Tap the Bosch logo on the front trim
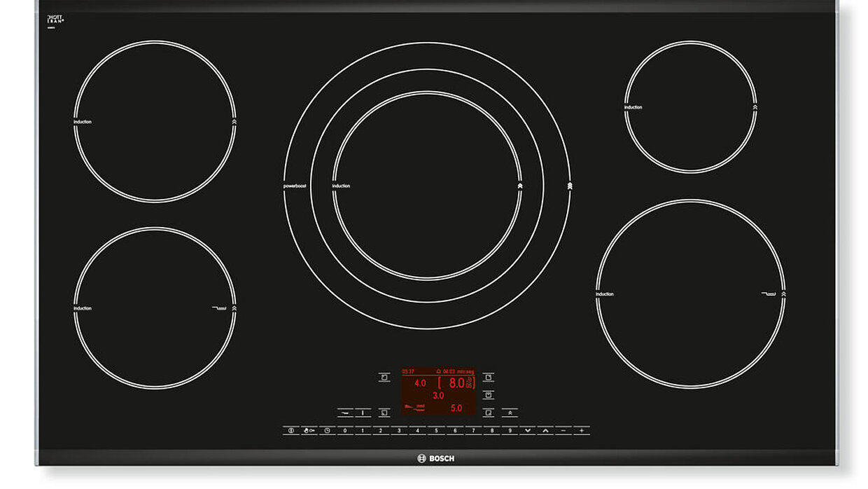The image size is (868, 489). (x=435, y=458)
